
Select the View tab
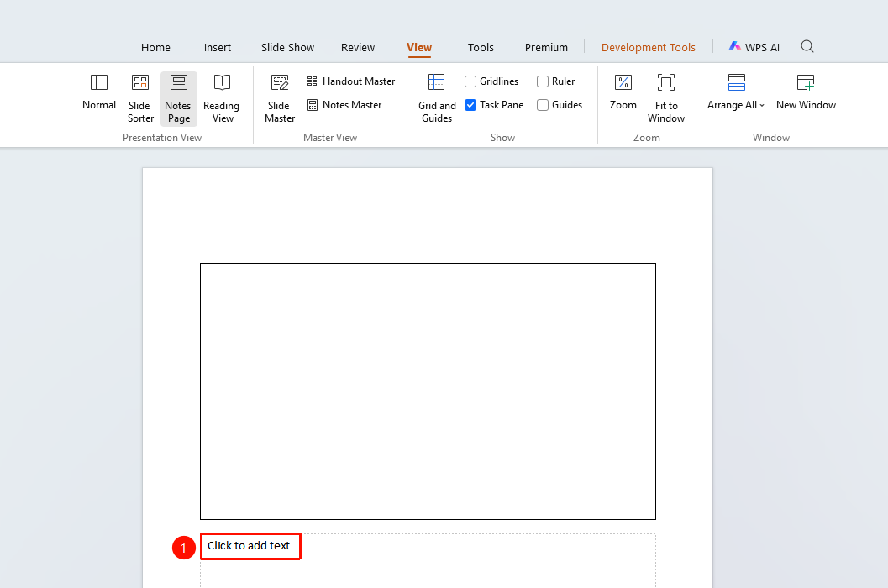pos(419,48)
